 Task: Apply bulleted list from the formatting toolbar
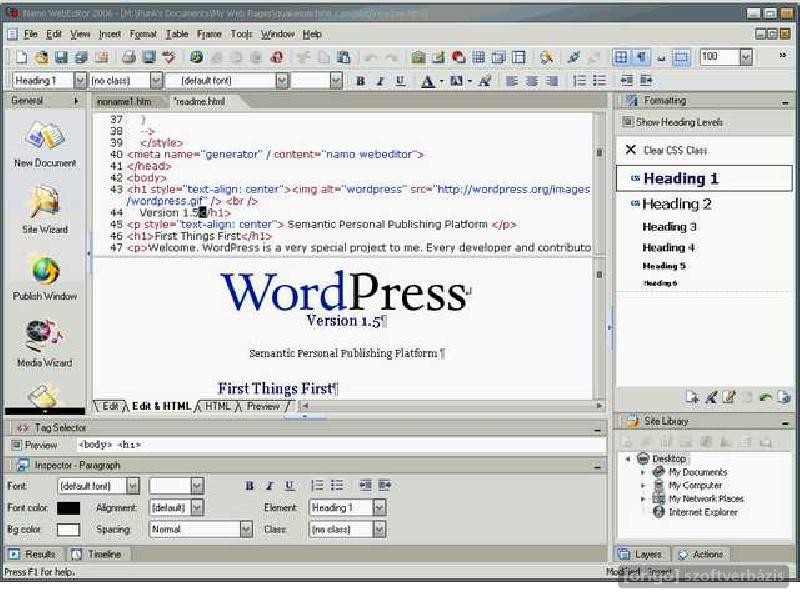pyautogui.click(x=599, y=81)
